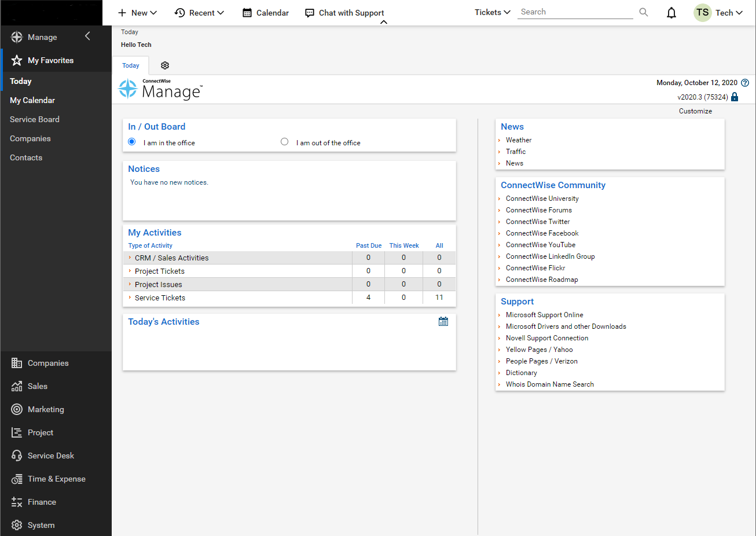Image resolution: width=756 pixels, height=536 pixels.
Task: Click the My Favorites star icon
Action: point(17,60)
